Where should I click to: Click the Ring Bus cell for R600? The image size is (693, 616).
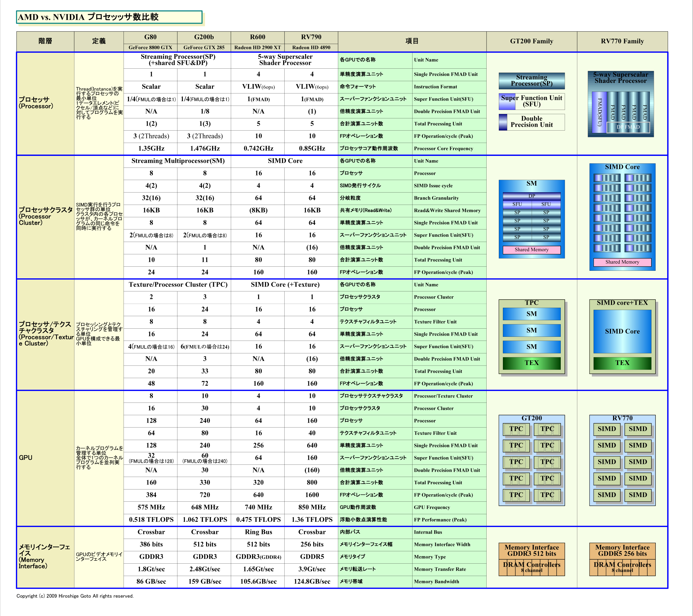(x=258, y=532)
